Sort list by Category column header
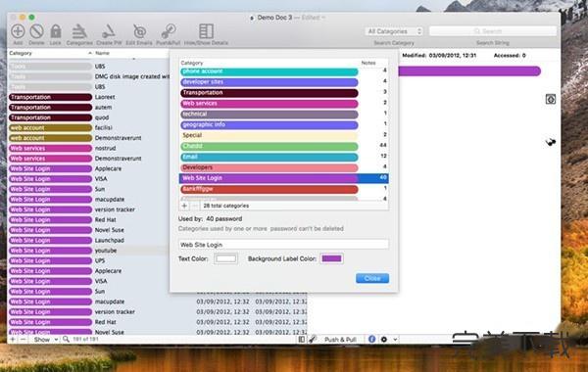The height and width of the screenshot is (372, 588). (x=50, y=53)
